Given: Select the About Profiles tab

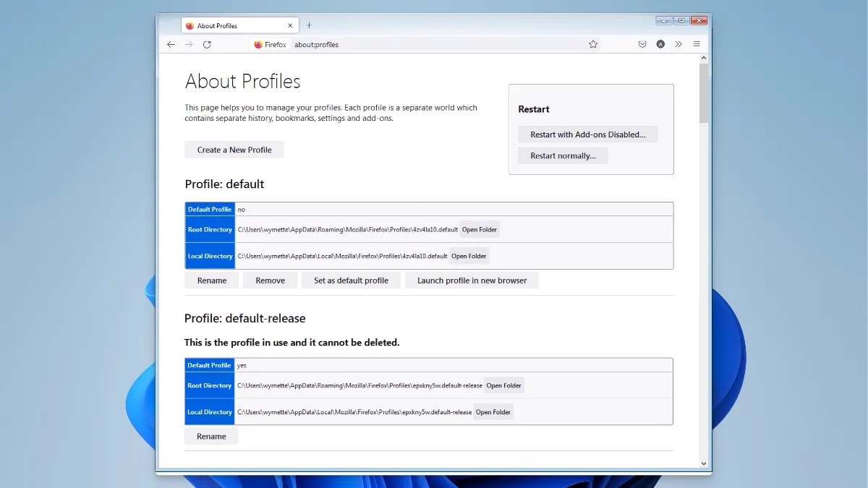Looking at the screenshot, I should click(231, 25).
